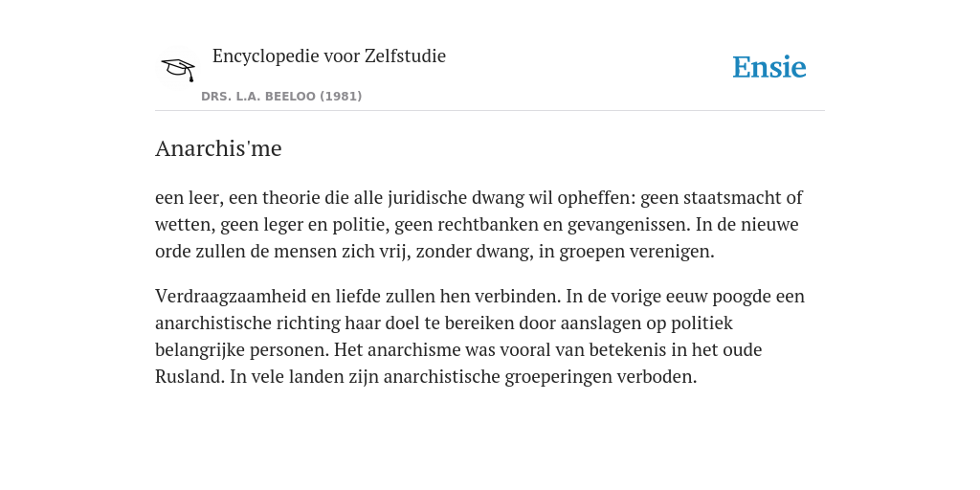Screen dimensions: 980x490
Task: Click the first paragraph starting 'een leer'
Action: pos(479,224)
